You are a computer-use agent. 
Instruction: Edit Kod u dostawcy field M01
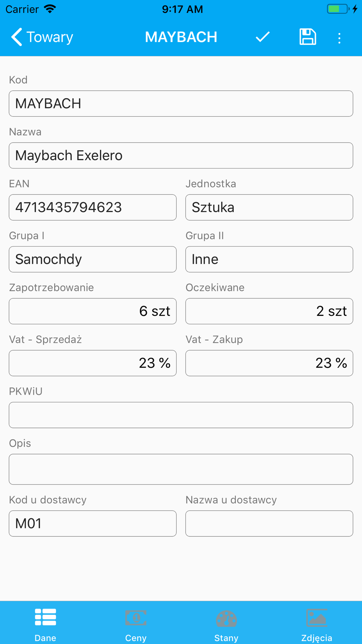tap(93, 523)
